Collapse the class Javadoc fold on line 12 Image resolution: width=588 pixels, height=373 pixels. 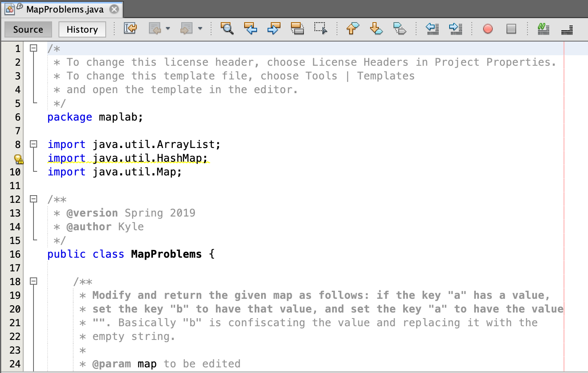coord(34,199)
